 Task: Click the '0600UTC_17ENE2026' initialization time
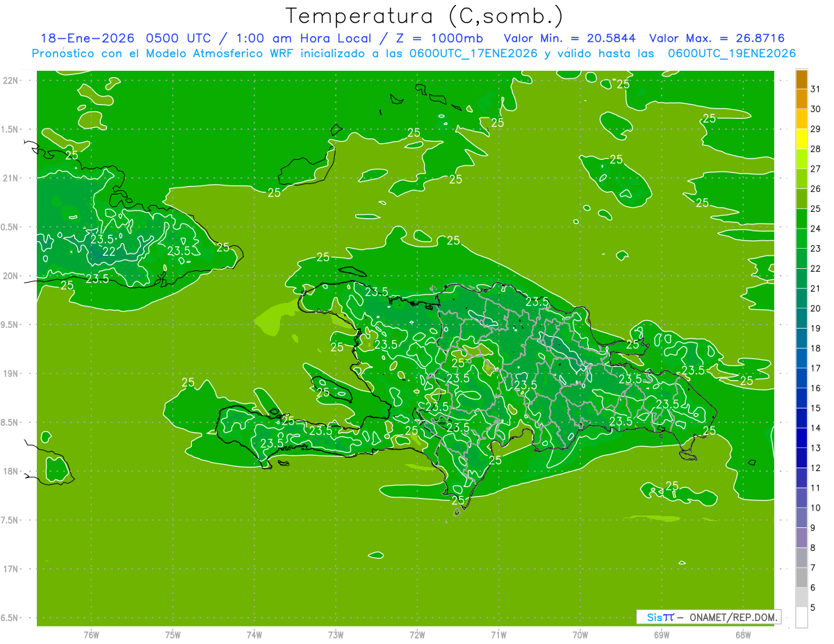tap(472, 53)
